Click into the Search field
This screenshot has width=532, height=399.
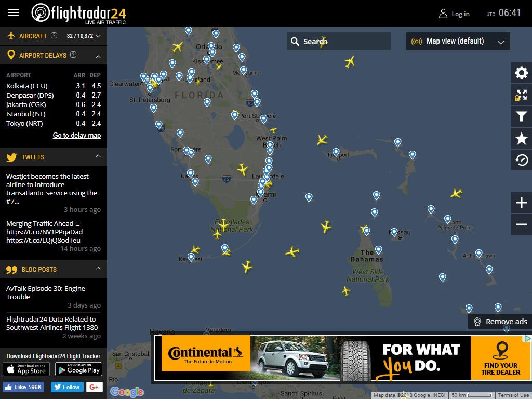click(x=339, y=42)
